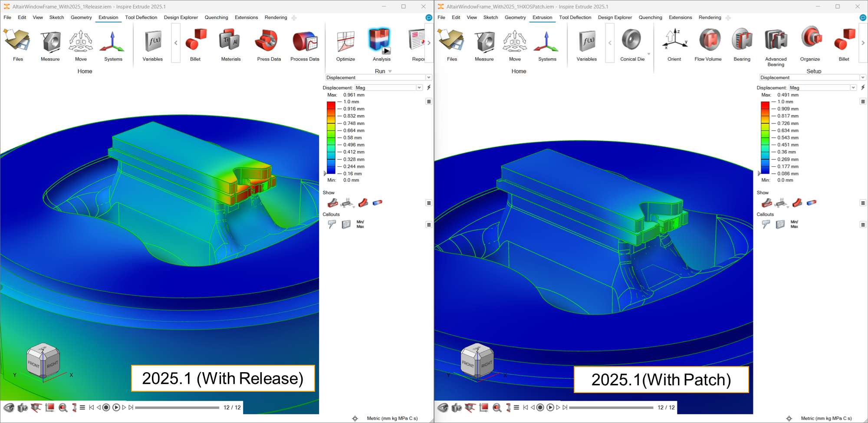Open Variables tool in right window

(587, 45)
